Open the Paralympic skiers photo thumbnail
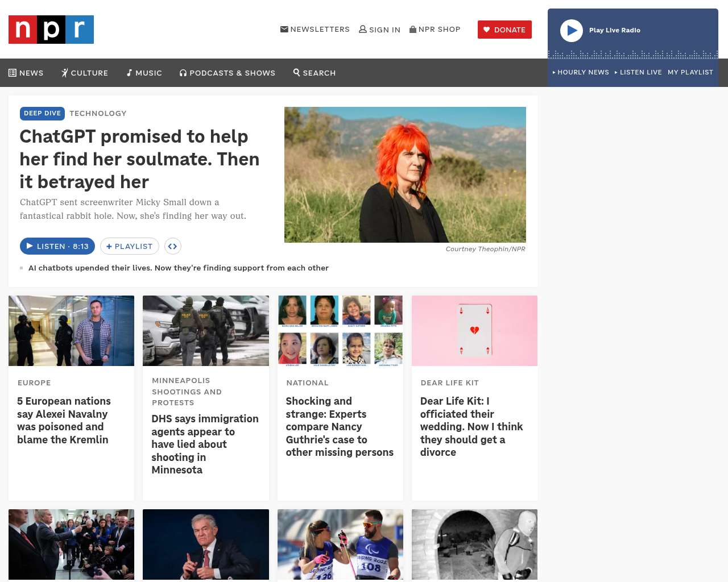728x582 pixels. pos(340,544)
